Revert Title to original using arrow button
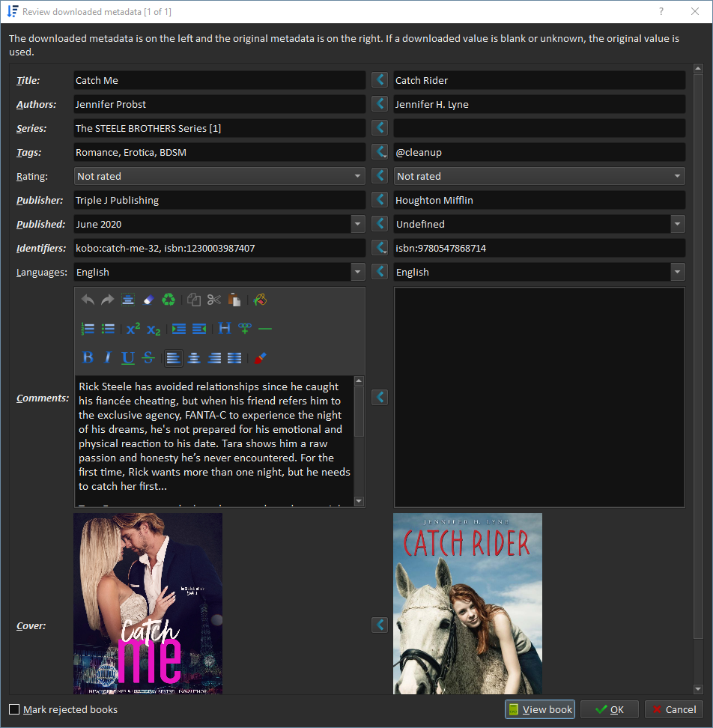713x728 pixels. click(380, 80)
